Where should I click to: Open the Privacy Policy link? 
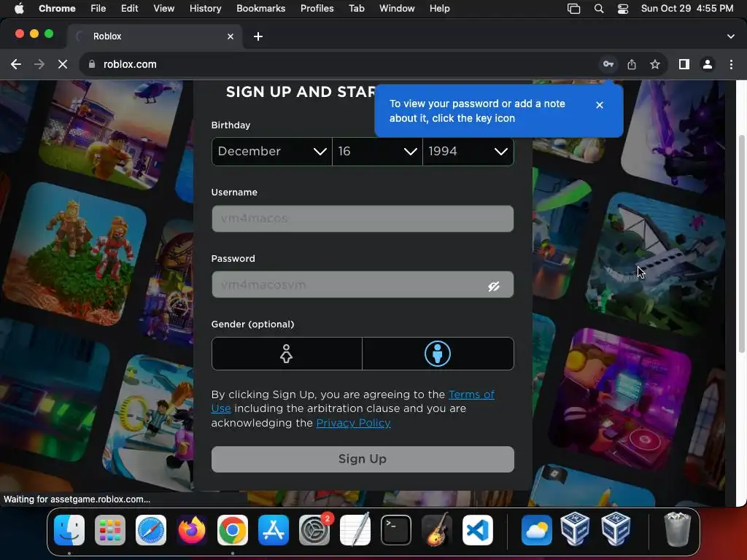click(x=354, y=423)
